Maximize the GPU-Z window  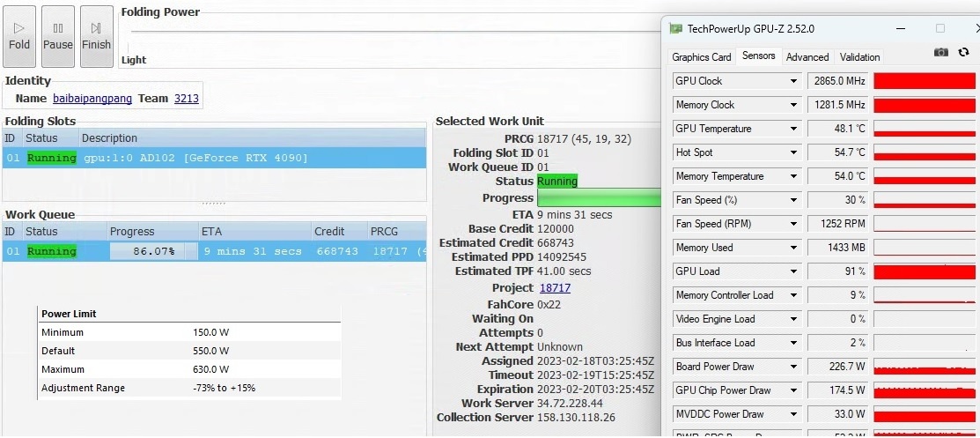coord(940,29)
